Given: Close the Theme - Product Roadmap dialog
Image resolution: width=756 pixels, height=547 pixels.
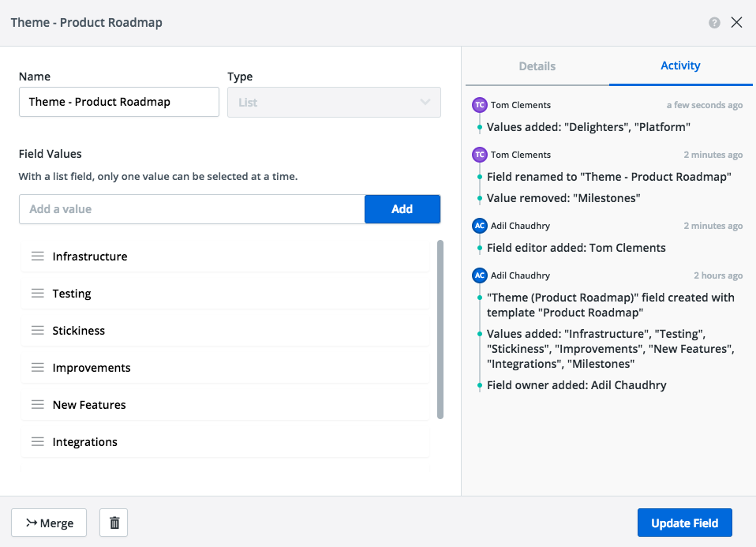Looking at the screenshot, I should click(737, 23).
